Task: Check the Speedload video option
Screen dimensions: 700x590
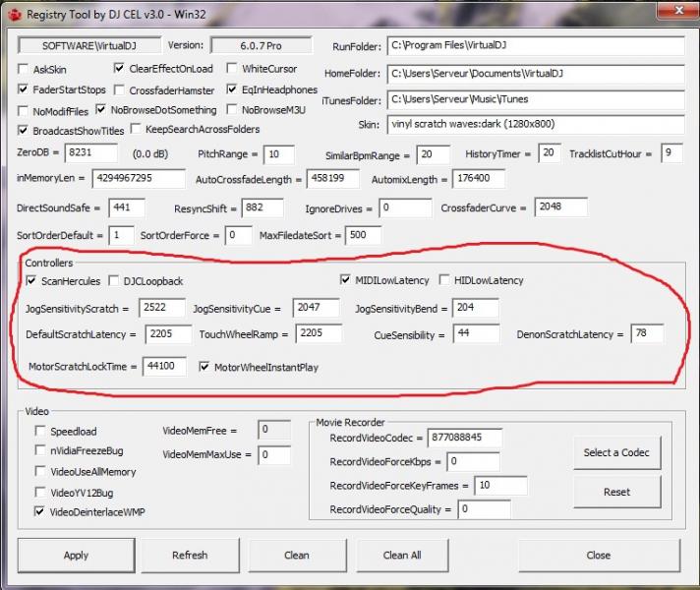Action: pyautogui.click(x=40, y=431)
